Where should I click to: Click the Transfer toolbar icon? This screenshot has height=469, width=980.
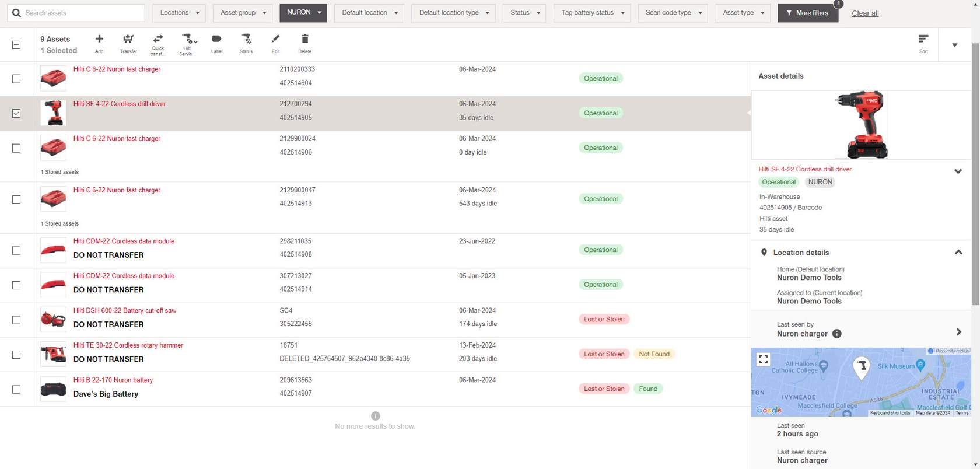[128, 39]
